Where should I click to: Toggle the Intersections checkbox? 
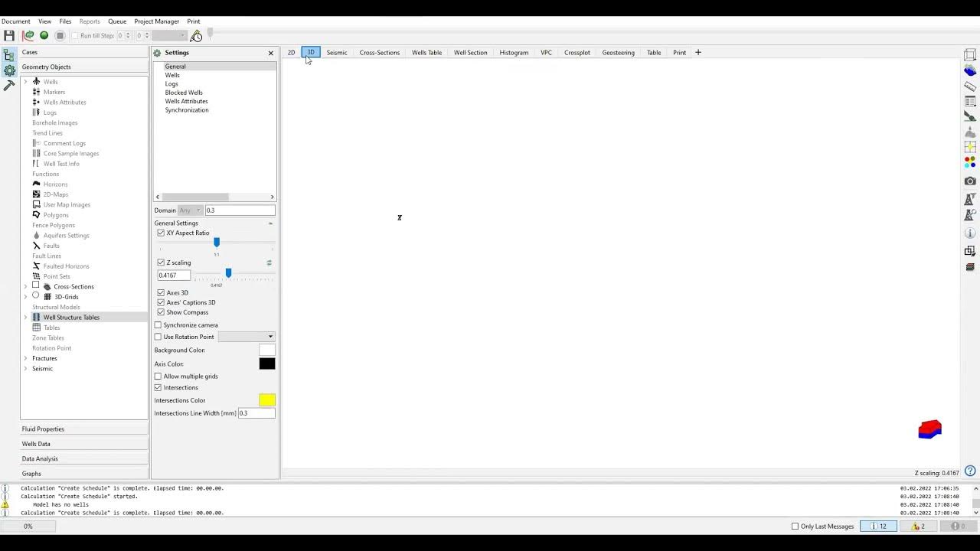coord(158,387)
